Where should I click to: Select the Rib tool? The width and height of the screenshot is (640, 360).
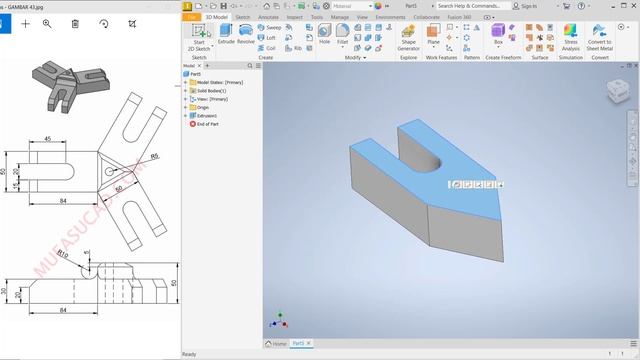293,48
